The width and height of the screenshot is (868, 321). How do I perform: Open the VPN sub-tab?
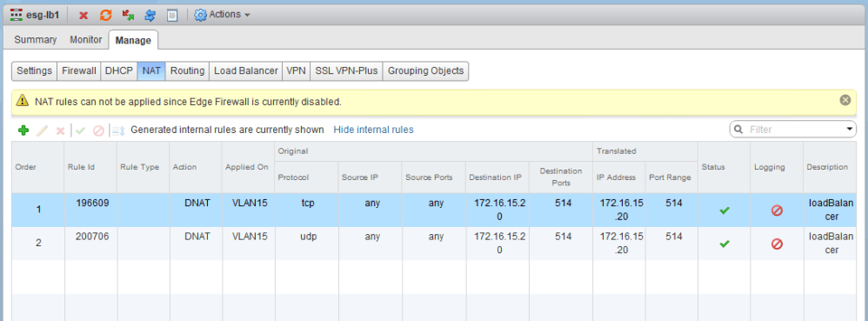point(297,70)
